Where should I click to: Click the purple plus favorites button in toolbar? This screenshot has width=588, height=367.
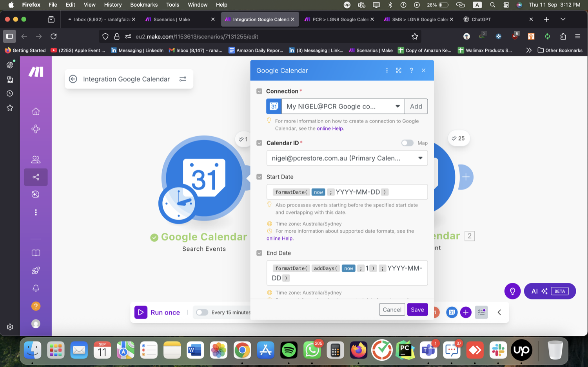pos(466,313)
